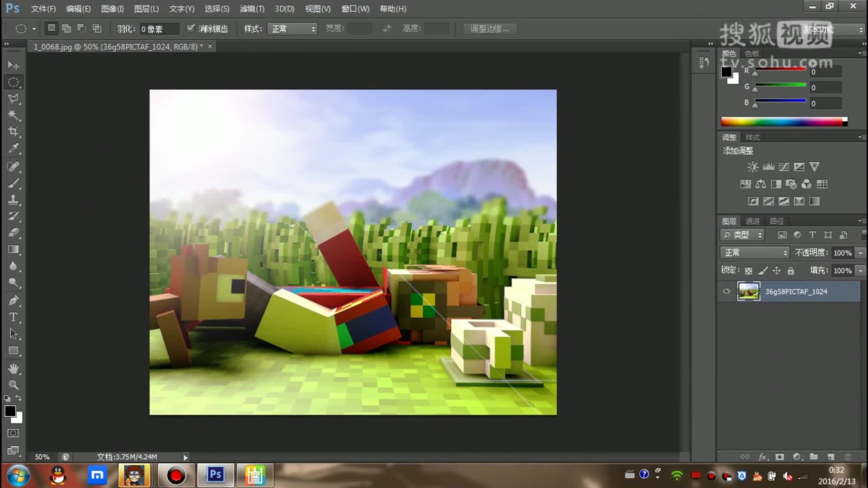The height and width of the screenshot is (488, 868).
Task: Select the Eyedropper tool
Action: [13, 148]
